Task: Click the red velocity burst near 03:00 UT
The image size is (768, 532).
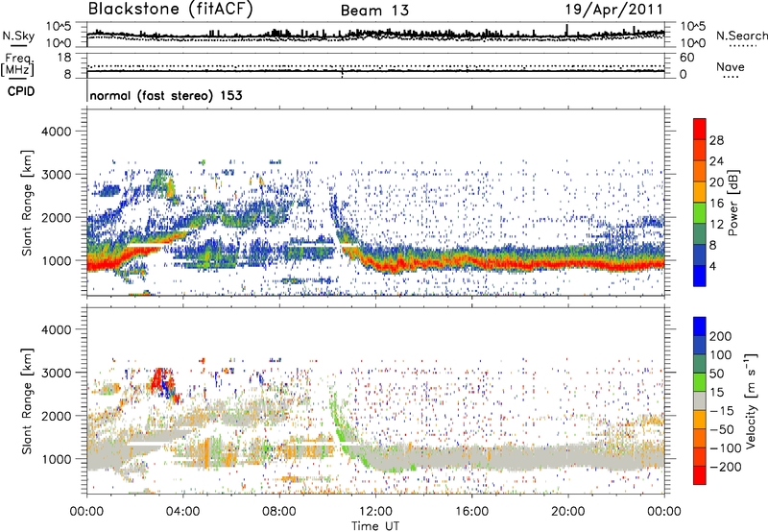Action: (x=158, y=379)
